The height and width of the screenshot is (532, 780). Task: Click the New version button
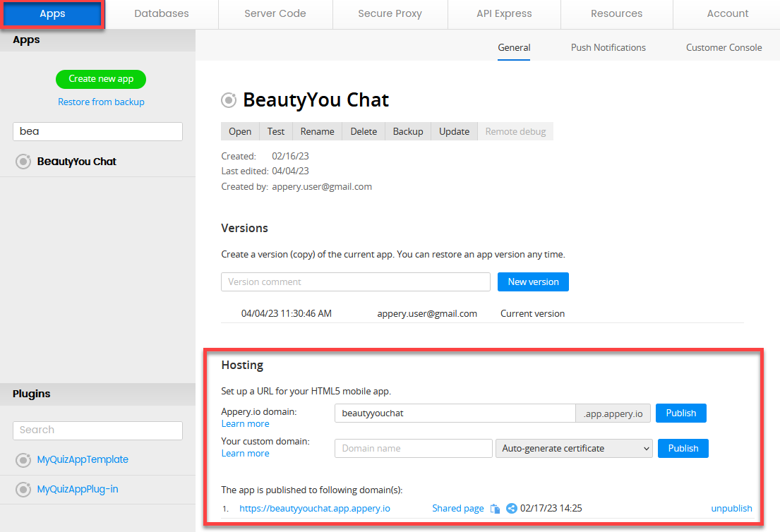coord(533,282)
